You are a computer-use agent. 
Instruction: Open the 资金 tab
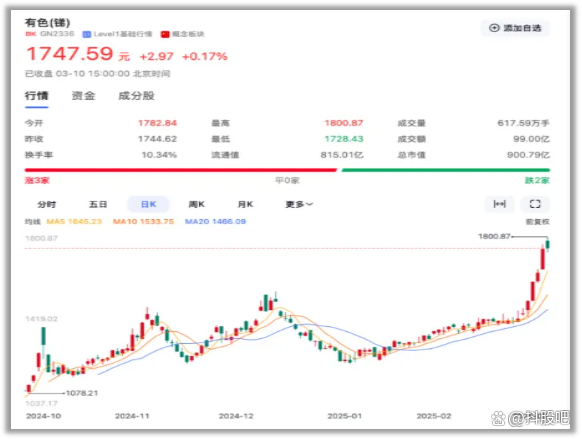click(x=84, y=96)
